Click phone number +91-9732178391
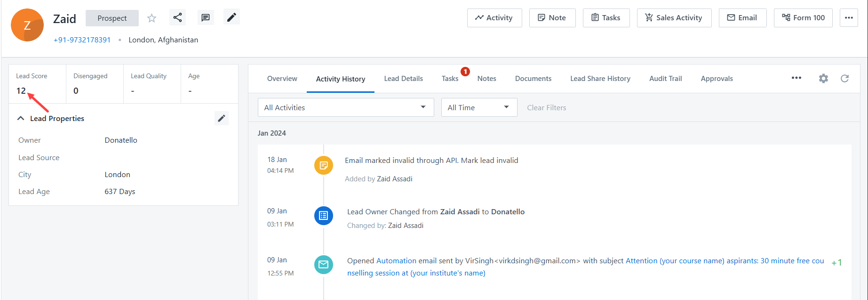This screenshot has width=868, height=300. (82, 40)
